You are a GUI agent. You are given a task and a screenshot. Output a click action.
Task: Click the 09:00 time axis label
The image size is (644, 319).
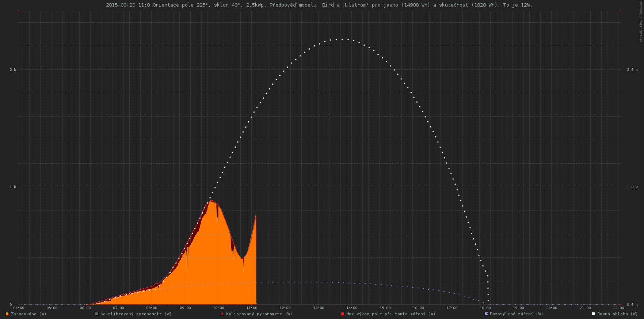185,308
